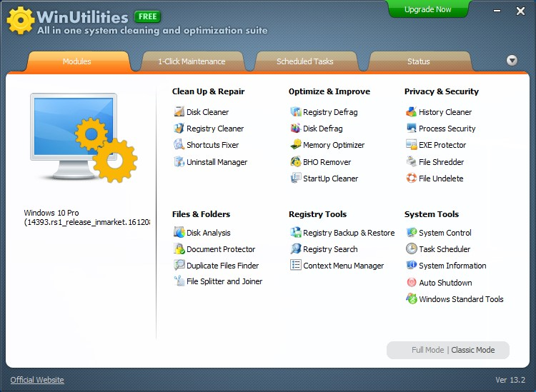Click the Disk Cleaner label

(x=207, y=112)
